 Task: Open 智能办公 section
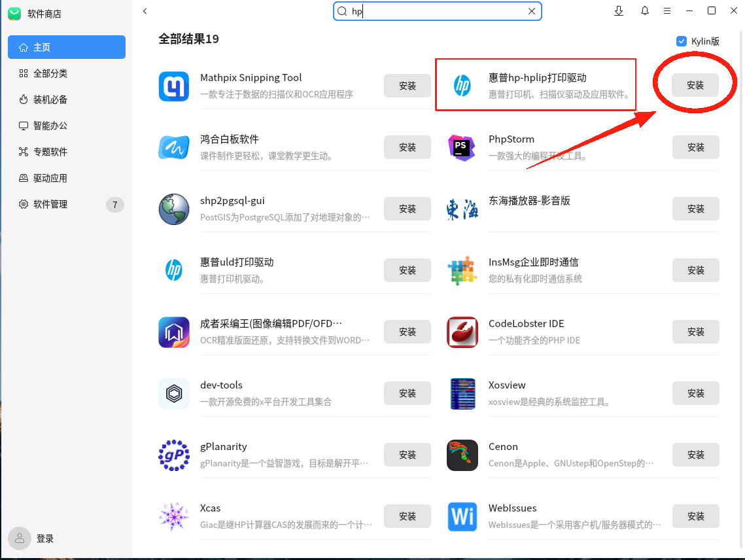(66, 125)
